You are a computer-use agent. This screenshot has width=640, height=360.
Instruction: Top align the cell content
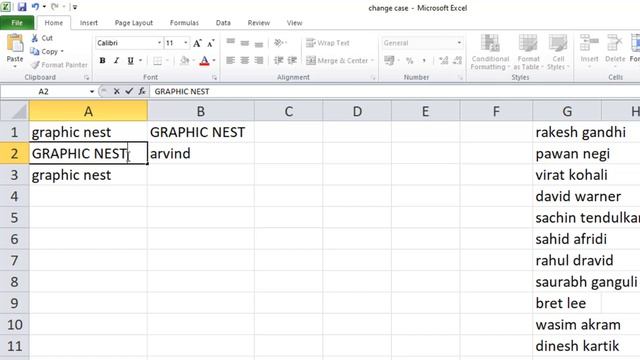(x=231, y=42)
